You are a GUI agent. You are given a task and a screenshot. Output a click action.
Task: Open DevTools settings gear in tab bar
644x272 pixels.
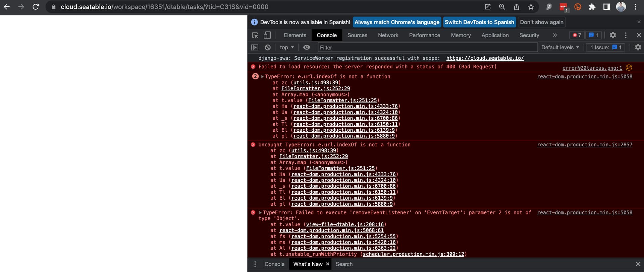(x=613, y=35)
